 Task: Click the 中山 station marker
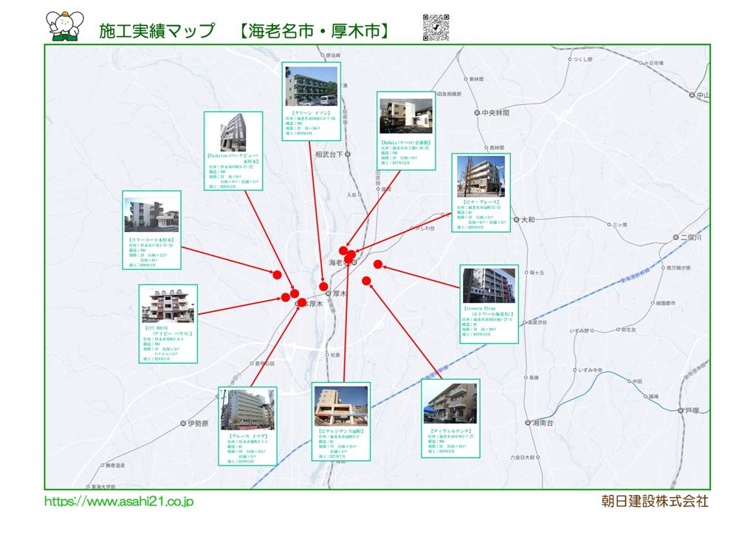coord(692,95)
